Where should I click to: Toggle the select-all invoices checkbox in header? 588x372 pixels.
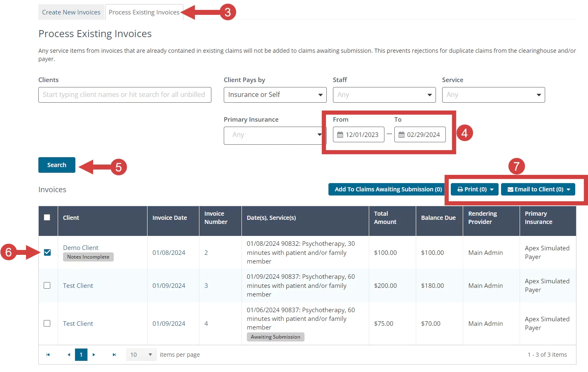pos(47,217)
